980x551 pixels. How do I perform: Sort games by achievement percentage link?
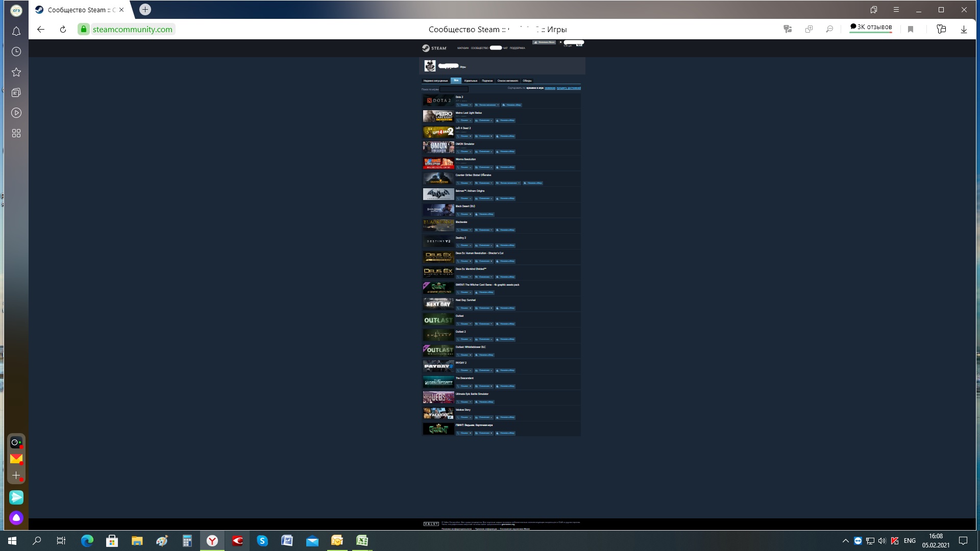tap(569, 88)
